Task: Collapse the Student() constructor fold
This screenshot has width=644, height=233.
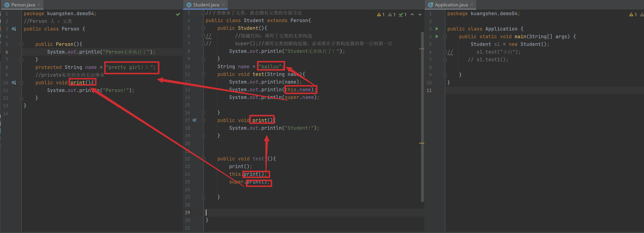Action: pos(204,28)
